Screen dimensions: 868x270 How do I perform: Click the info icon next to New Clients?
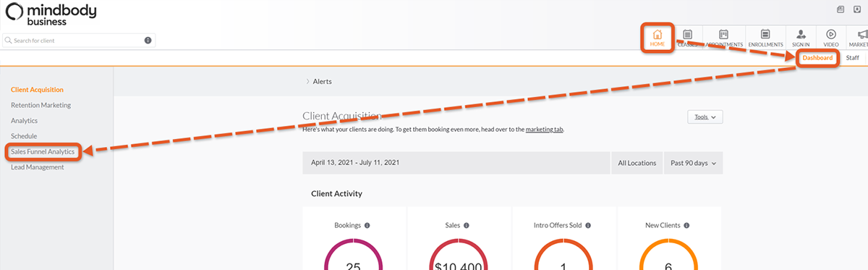tap(687, 226)
